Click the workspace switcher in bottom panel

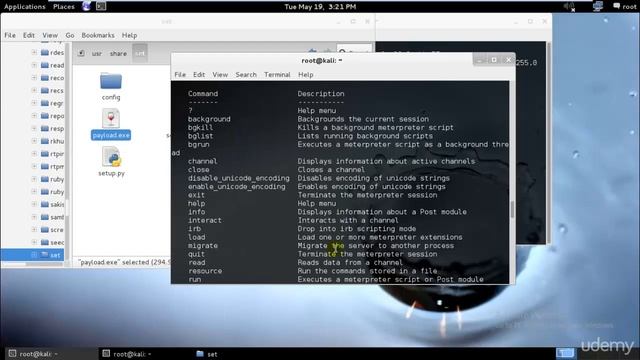click(565, 353)
